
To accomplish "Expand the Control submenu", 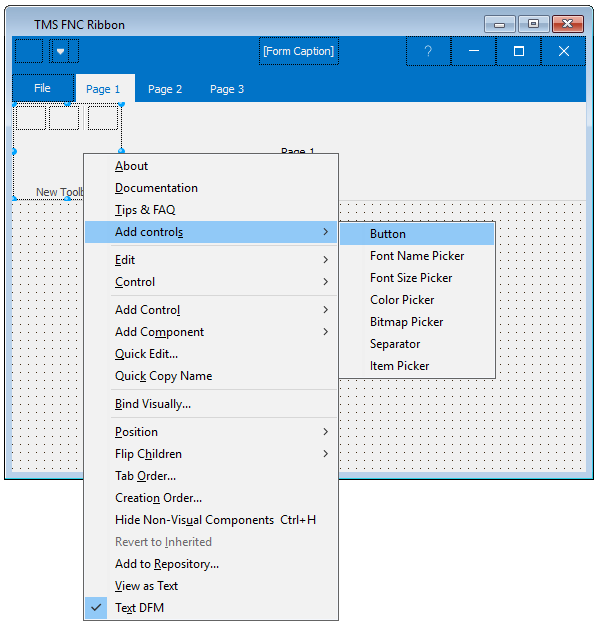I will point(212,282).
